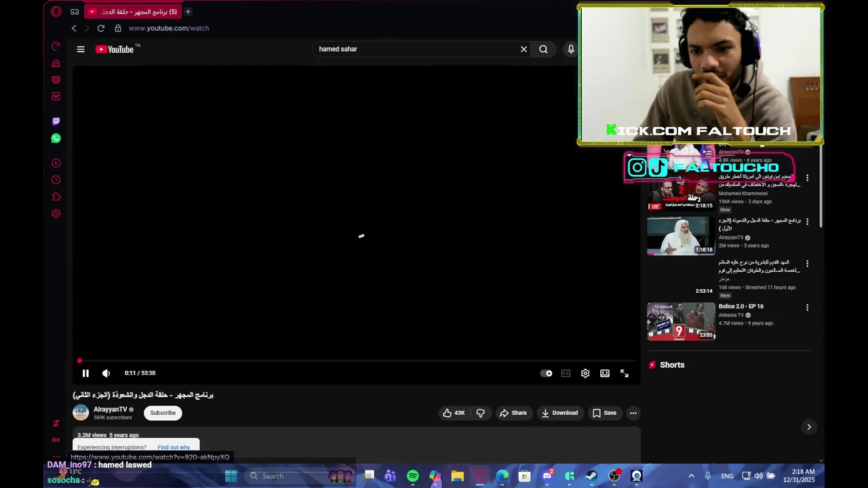Open Microsoft Teams from taskbar
Image resolution: width=868 pixels, height=488 pixels.
(390, 476)
